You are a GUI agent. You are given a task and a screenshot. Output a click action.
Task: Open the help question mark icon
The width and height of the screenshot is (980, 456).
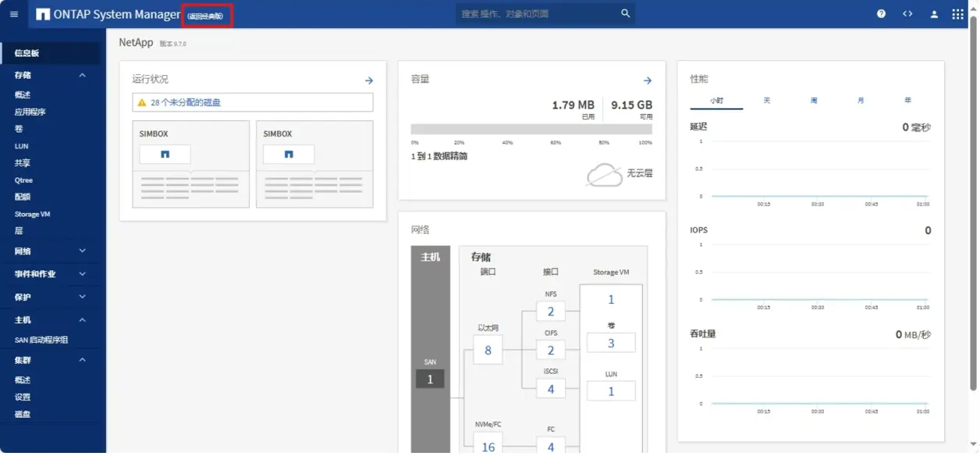(881, 14)
